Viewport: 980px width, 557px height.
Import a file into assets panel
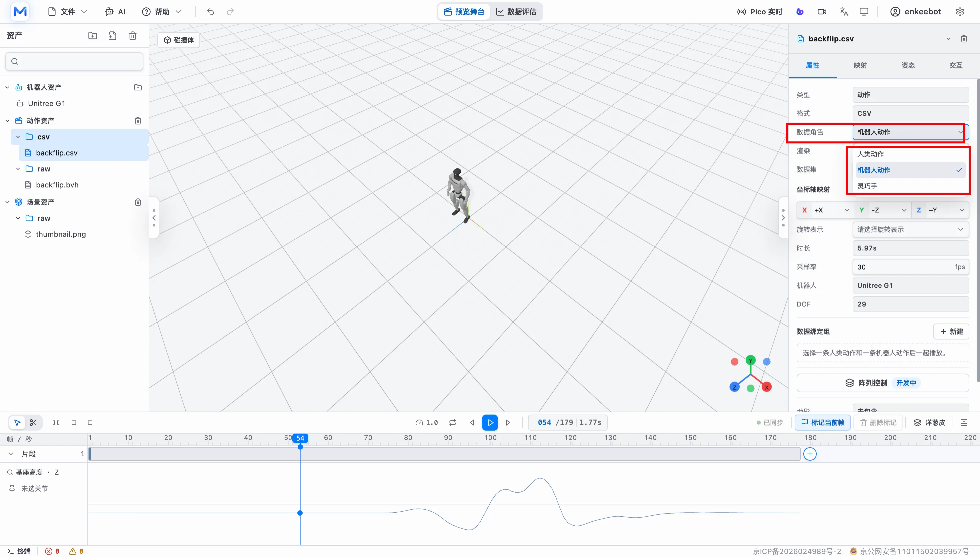[112, 36]
